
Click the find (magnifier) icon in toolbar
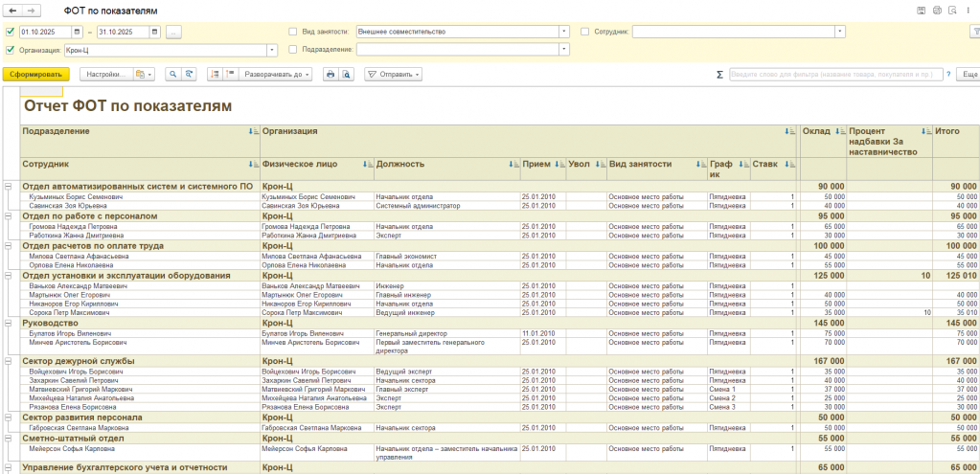coord(174,74)
